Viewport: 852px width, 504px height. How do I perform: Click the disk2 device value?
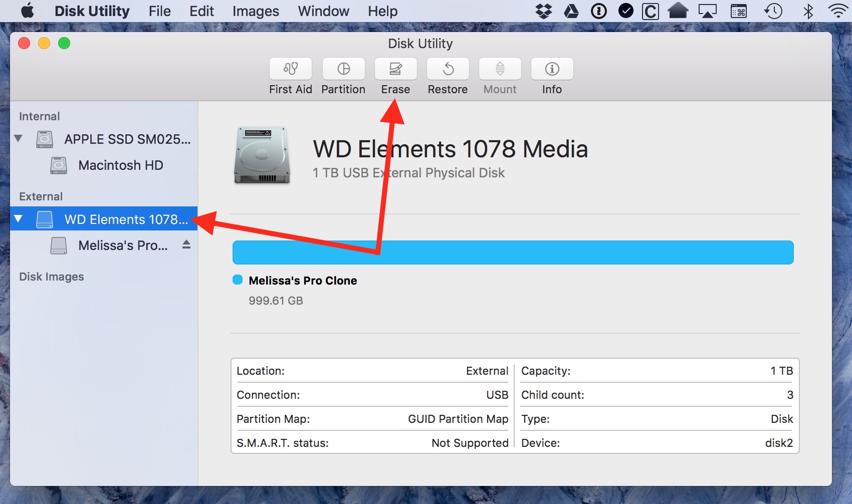coord(779,443)
